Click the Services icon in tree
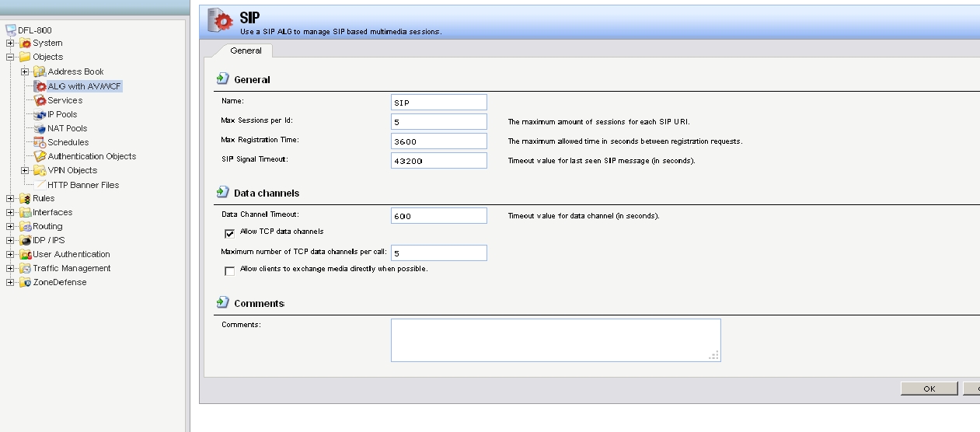980x432 pixels. coord(40,100)
